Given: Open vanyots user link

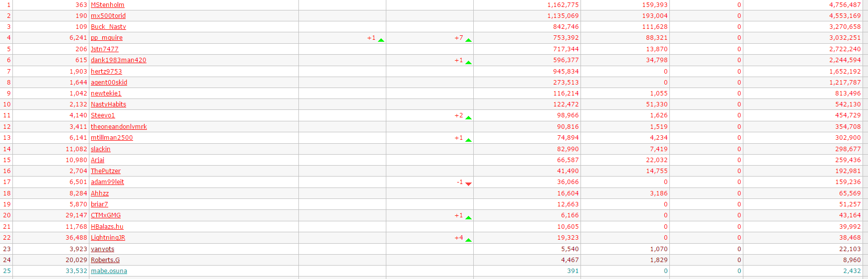Looking at the screenshot, I should click(103, 249).
